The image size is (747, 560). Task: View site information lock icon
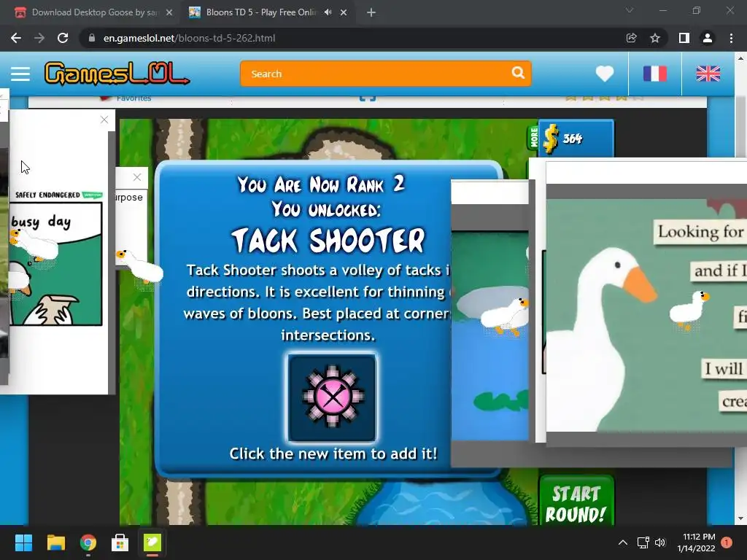91,38
